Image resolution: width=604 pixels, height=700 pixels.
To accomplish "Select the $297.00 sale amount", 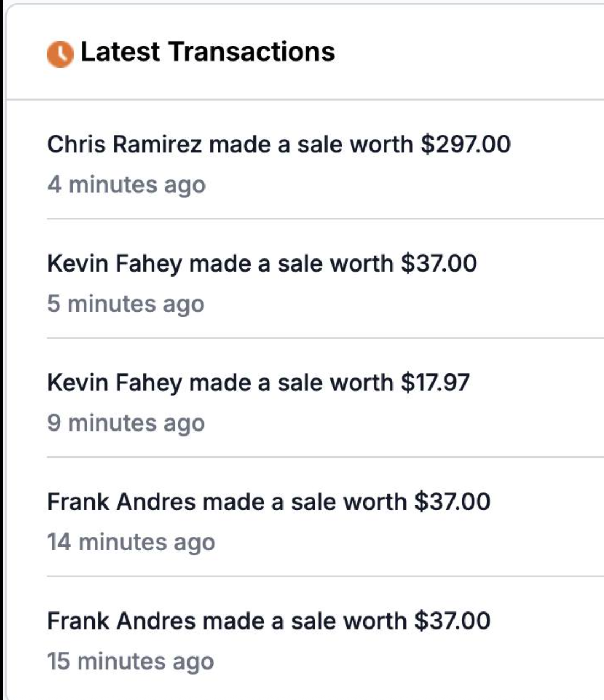I will [x=466, y=145].
